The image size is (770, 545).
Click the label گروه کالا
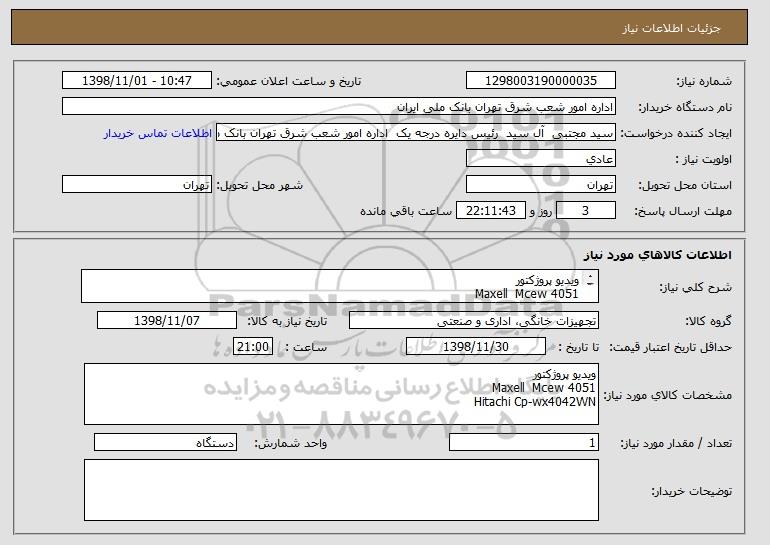pos(708,321)
